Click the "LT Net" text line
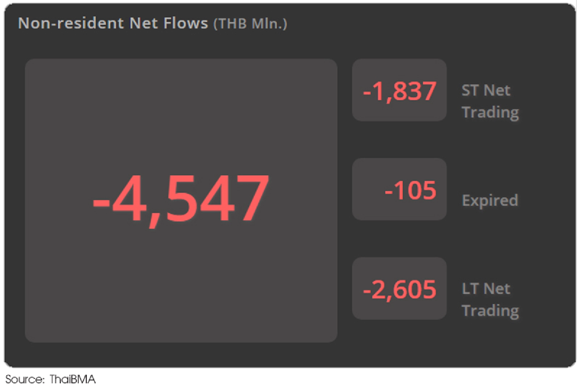The image size is (579, 392). pyautogui.click(x=486, y=289)
